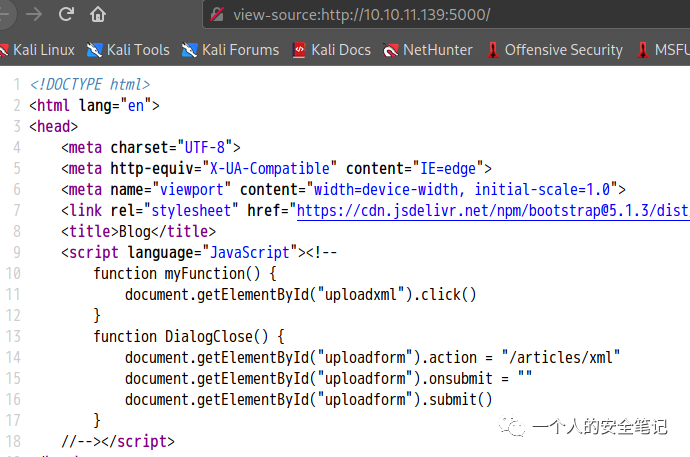Follow the cdn.jsdelivr.net bootstrap stylesheet link
The width and height of the screenshot is (690, 457).
point(493,211)
